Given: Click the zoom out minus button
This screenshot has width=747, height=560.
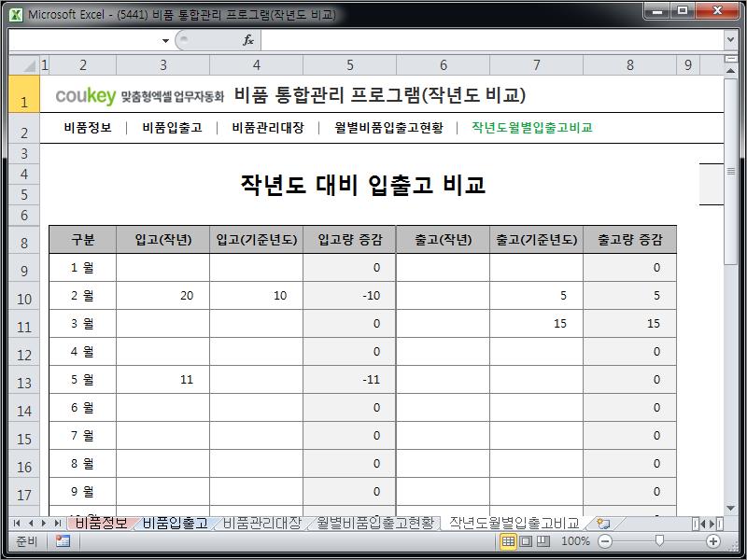Looking at the screenshot, I should [605, 541].
